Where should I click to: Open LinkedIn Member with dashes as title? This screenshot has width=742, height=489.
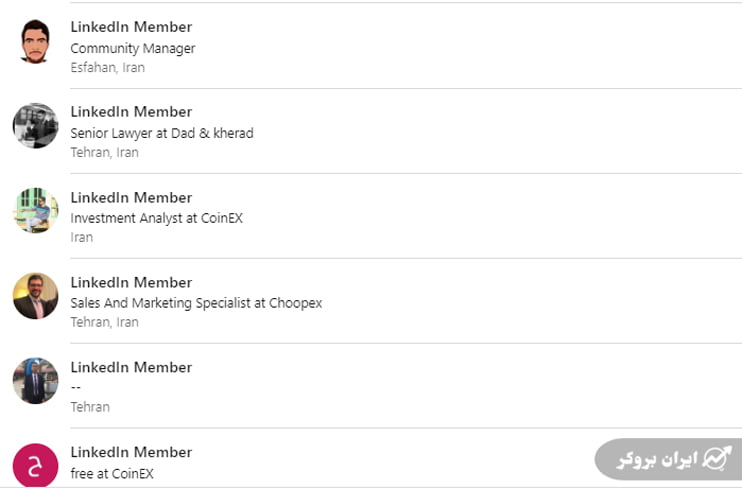pyautogui.click(x=131, y=367)
